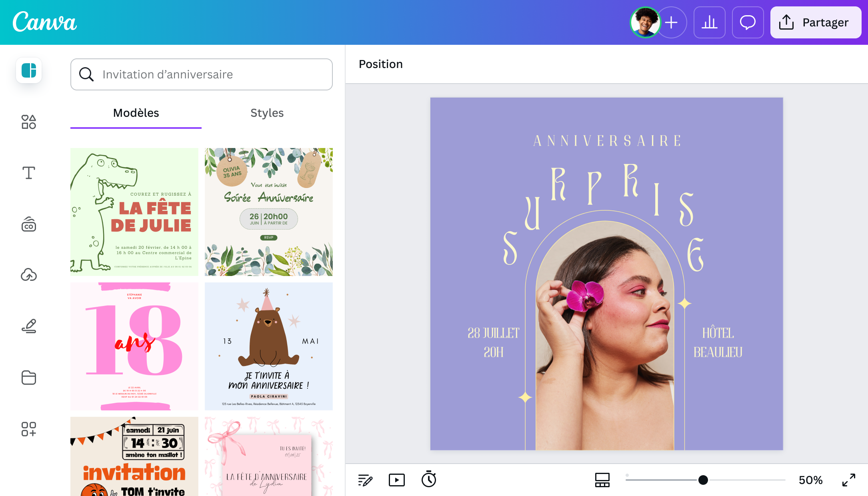This screenshot has height=496, width=868.
Task: Open the timer stopwatch icon
Action: (x=429, y=479)
